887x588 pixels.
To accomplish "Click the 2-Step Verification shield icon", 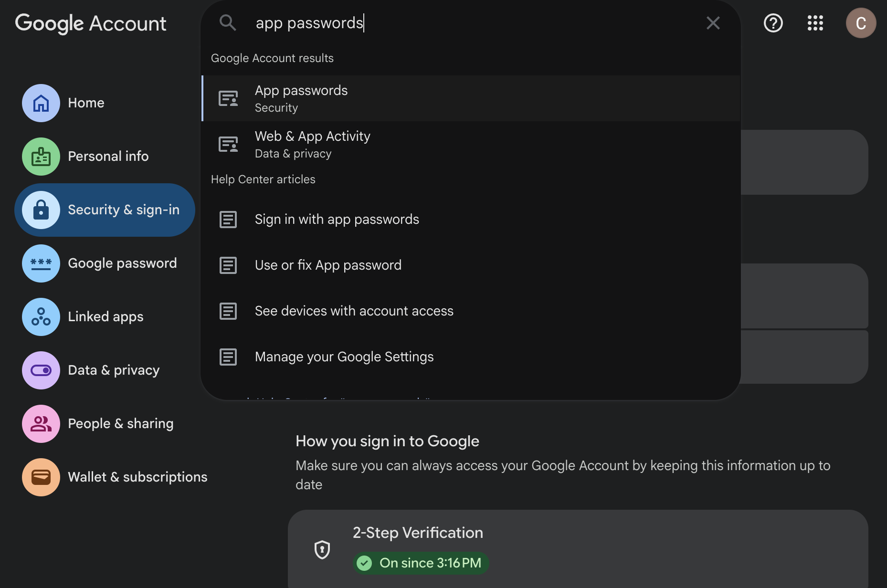I will [x=322, y=550].
